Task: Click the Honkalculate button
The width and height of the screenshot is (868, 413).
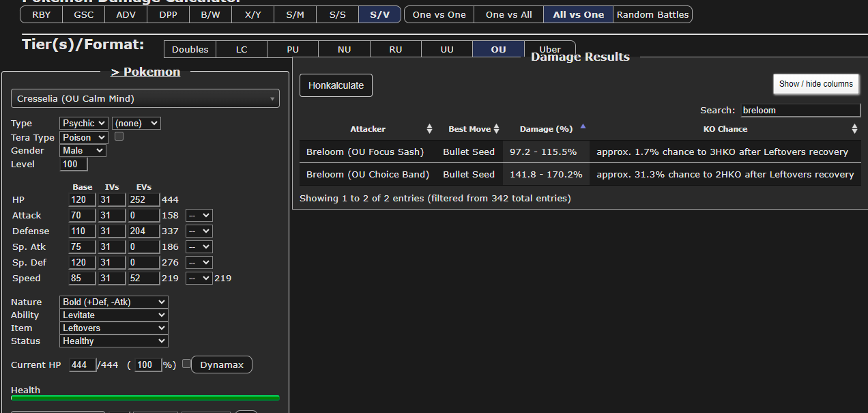Action: point(336,85)
